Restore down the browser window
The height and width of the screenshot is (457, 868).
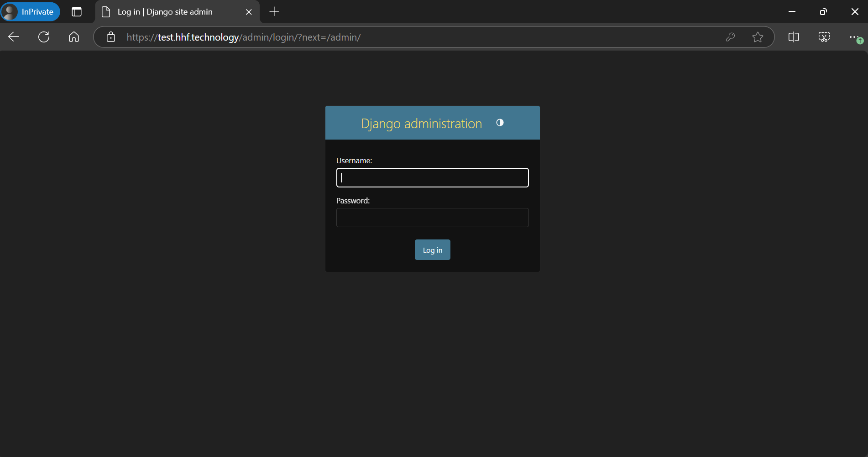(x=823, y=12)
